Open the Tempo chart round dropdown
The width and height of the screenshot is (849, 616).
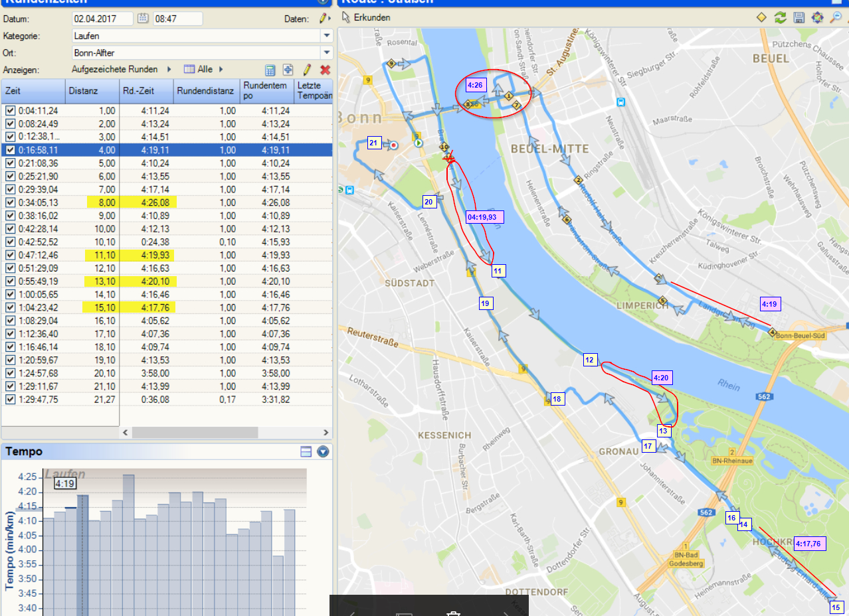324,452
